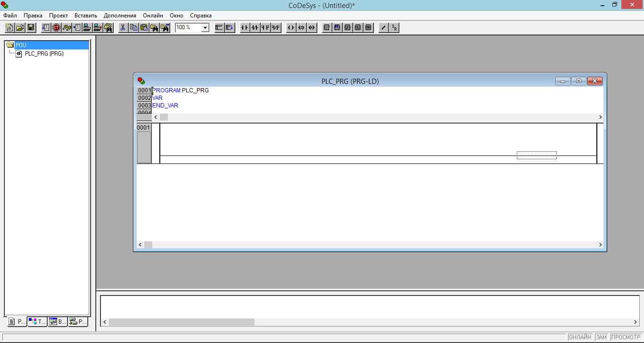Select PLC_PRG (PRG) in the tree

[44, 54]
